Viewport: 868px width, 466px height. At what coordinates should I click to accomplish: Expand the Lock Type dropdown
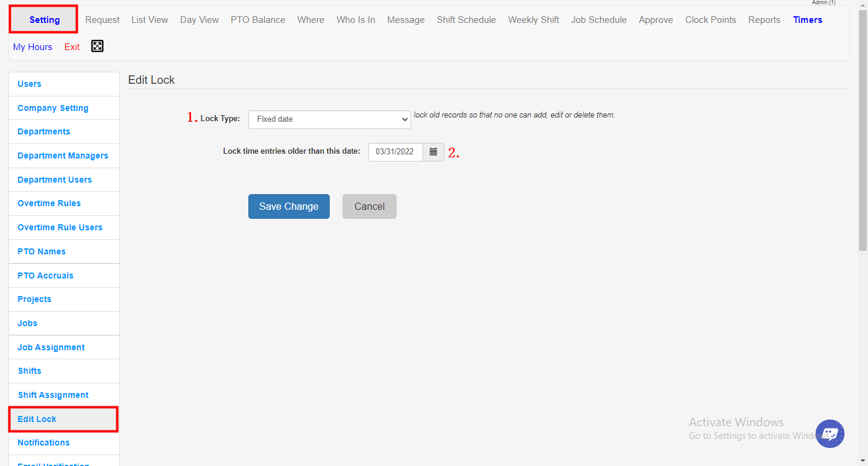tap(329, 119)
